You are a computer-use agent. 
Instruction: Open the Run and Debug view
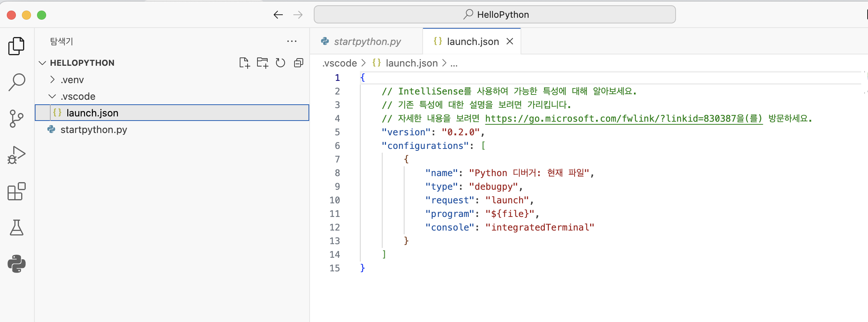(16, 155)
